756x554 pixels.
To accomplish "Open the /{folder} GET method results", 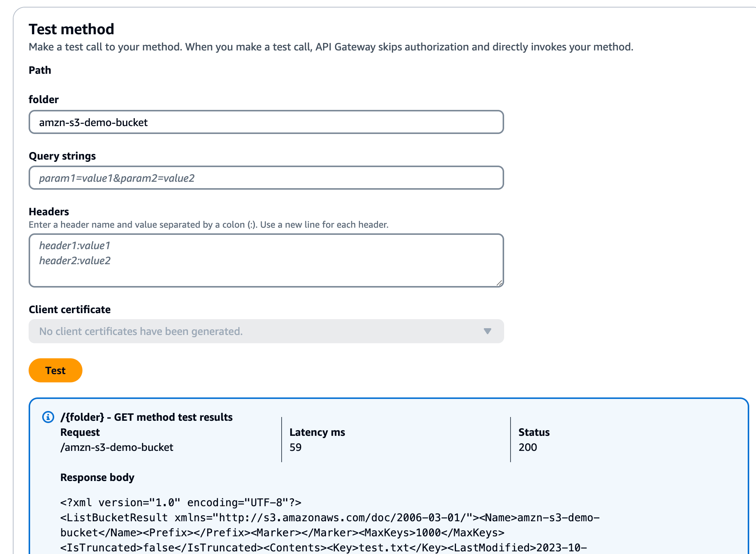I will pos(146,417).
